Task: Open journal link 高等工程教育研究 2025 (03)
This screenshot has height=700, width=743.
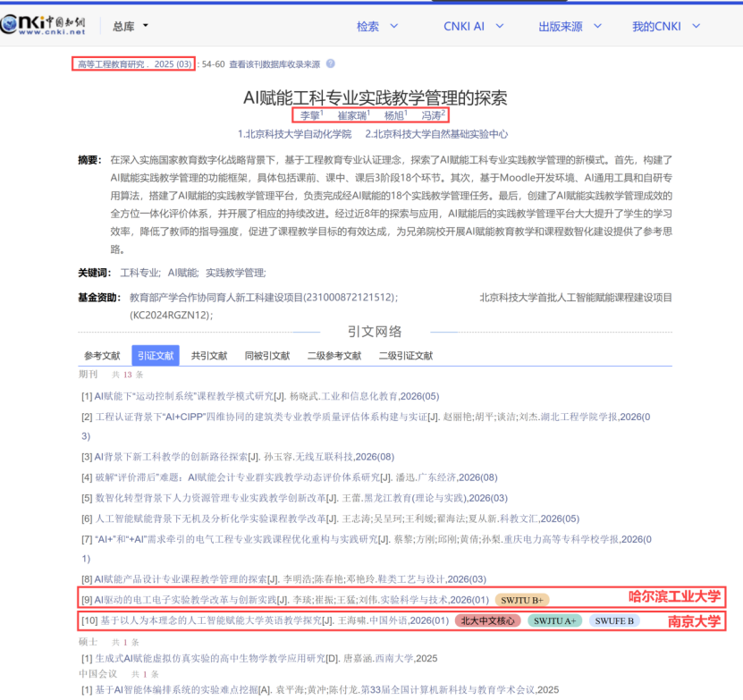Action: [135, 64]
